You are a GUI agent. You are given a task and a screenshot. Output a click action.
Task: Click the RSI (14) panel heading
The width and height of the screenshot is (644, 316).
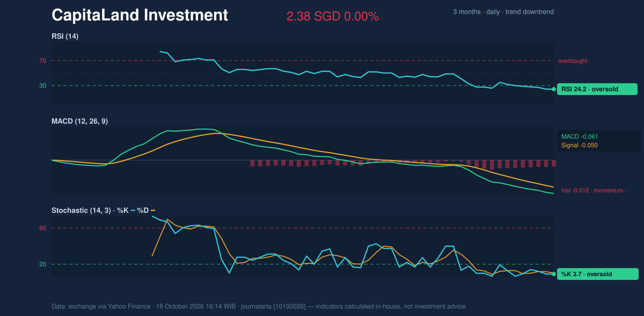click(65, 37)
